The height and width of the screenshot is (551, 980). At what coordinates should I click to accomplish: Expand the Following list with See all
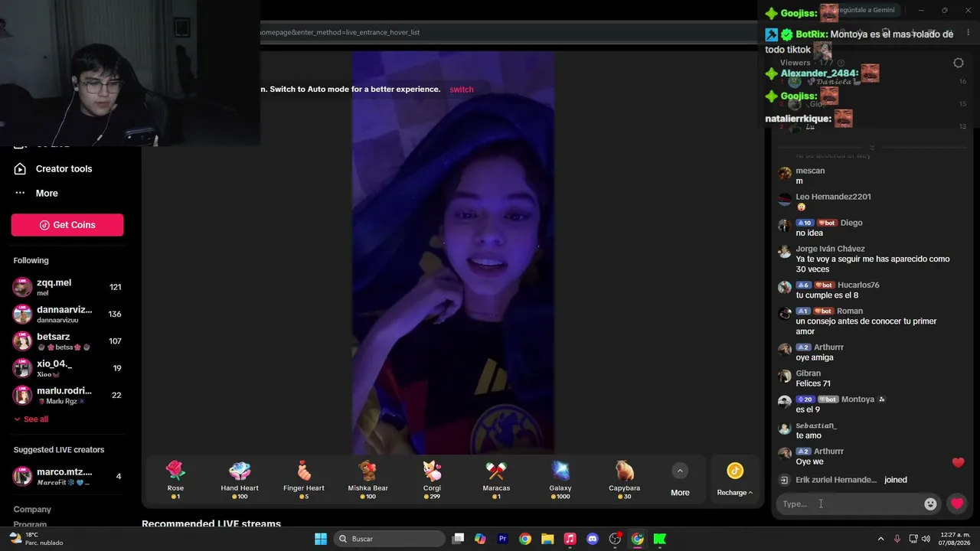(31, 419)
